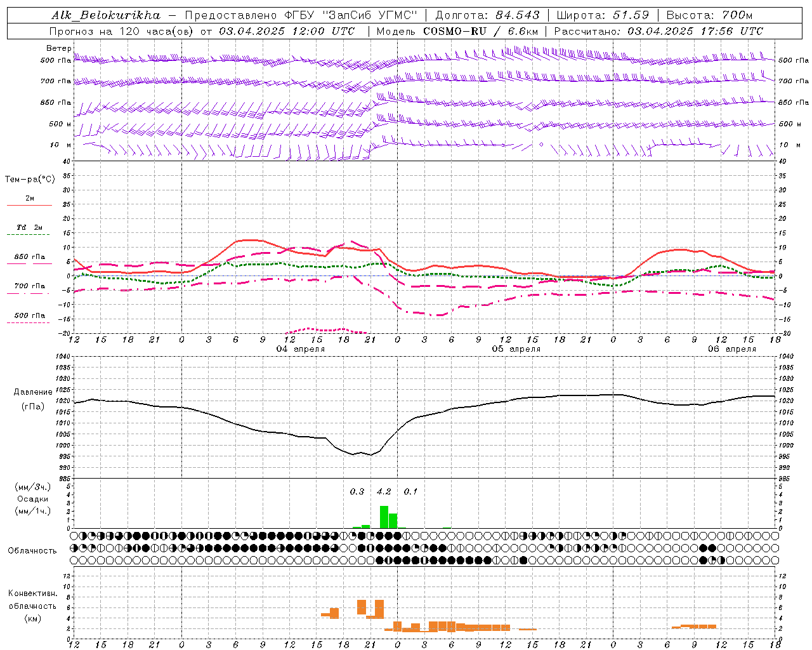Screen dimensions: 812x650
Task: Select the 06 апреля date marker
Action: (x=732, y=349)
